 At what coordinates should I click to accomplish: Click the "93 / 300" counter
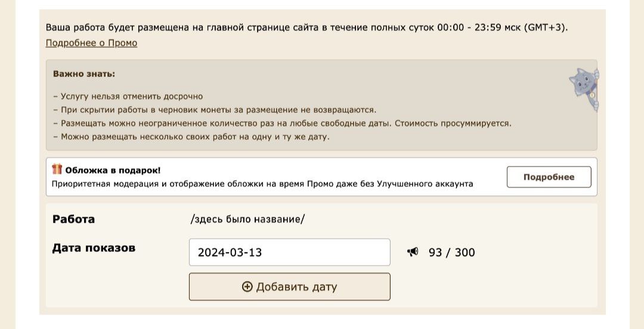(x=451, y=253)
